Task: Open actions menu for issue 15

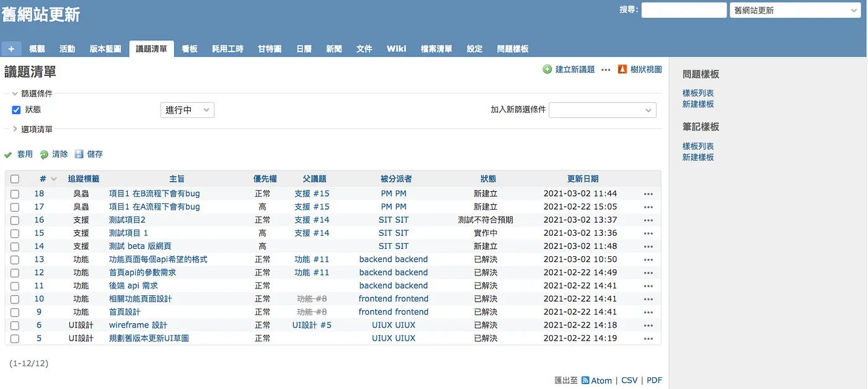Action: (649, 233)
